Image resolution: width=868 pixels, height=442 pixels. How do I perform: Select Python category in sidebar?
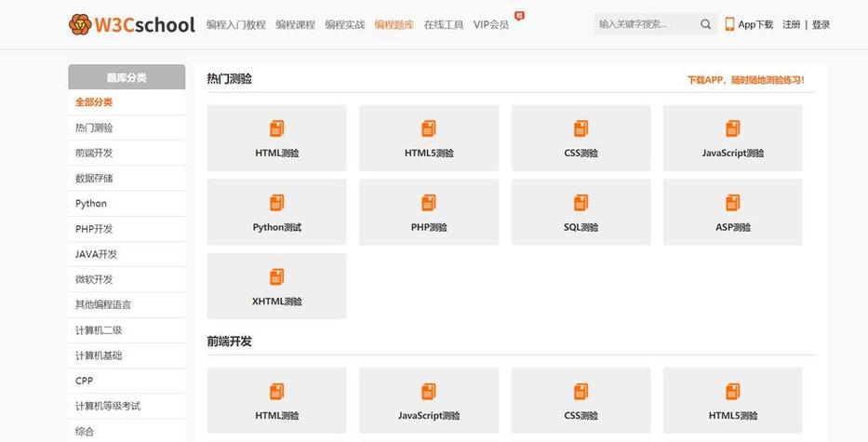coord(127,203)
